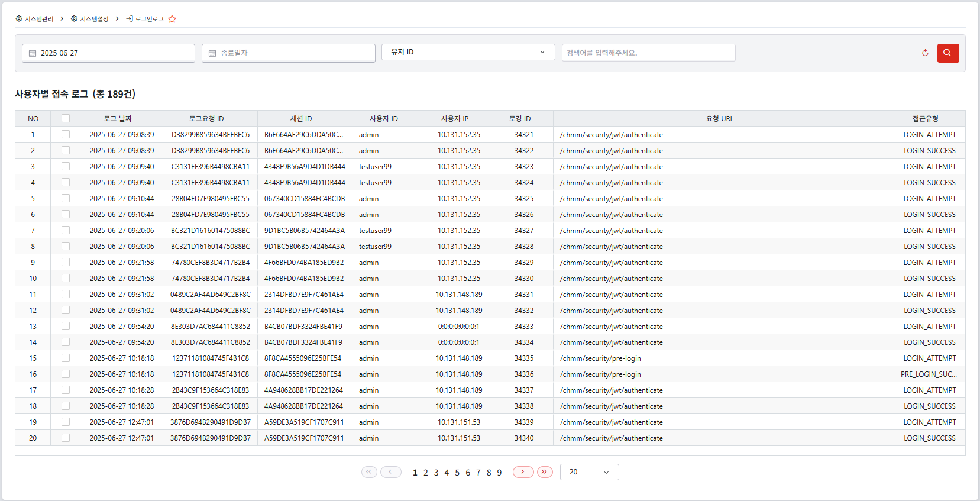Viewport: 980px width, 501px height.
Task: Select logging ID 34340 cell
Action: 524,438
